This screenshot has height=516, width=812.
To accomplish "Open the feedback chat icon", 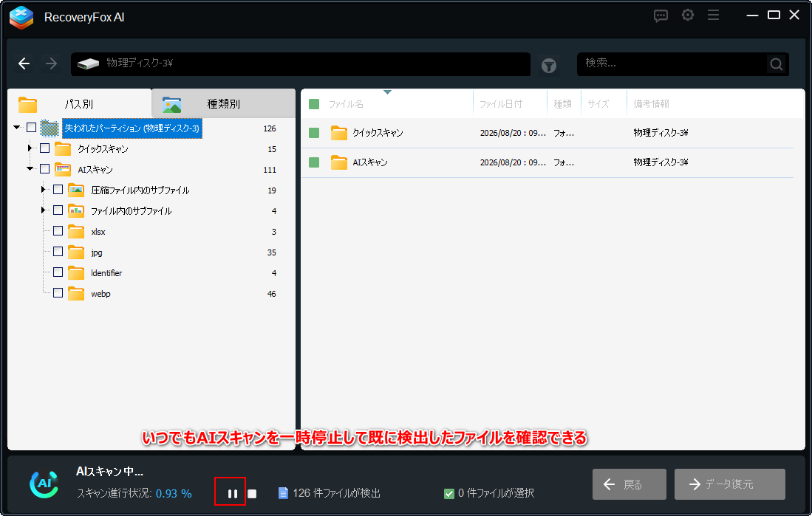I will (661, 16).
